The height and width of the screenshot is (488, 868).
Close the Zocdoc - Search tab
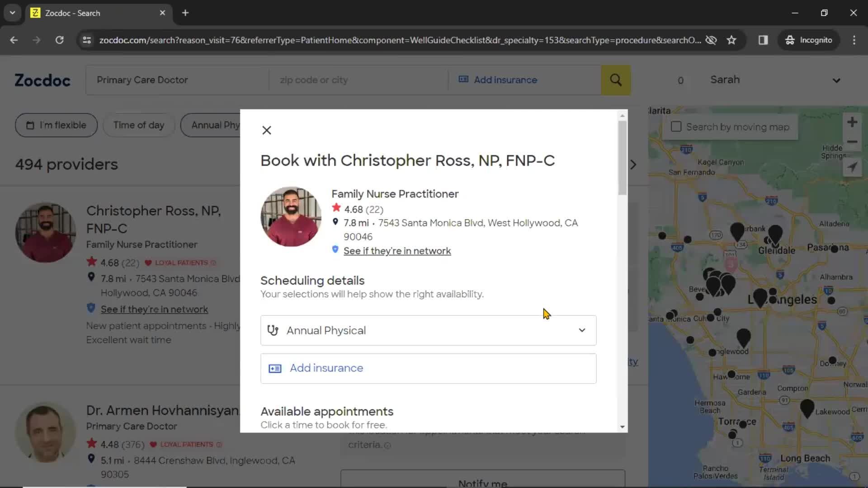click(162, 13)
